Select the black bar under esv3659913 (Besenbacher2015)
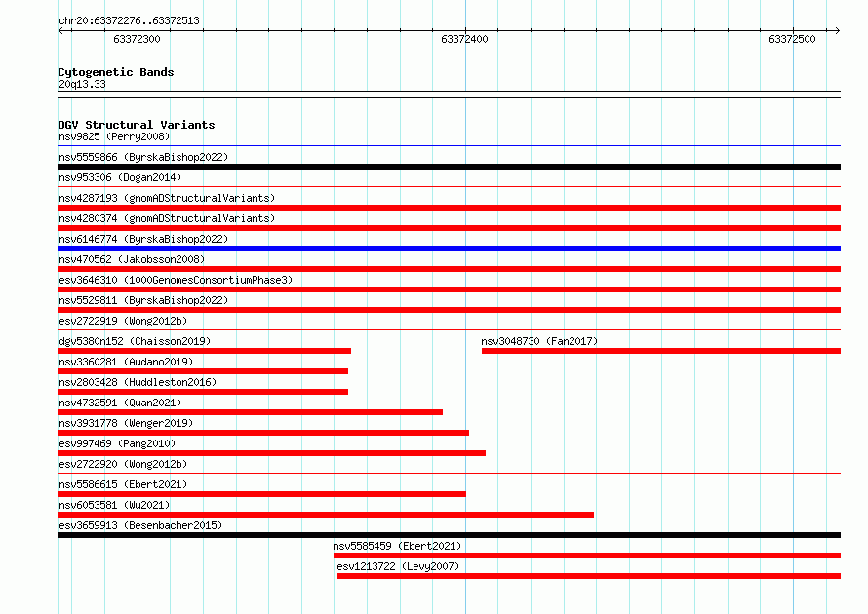This screenshot has width=868, height=614. point(449,535)
